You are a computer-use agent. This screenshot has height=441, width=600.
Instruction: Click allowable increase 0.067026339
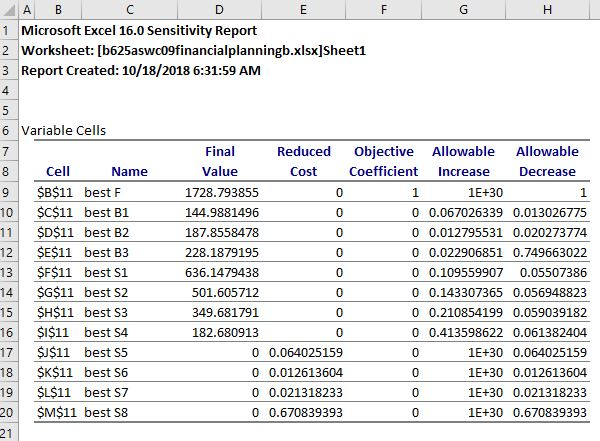466,212
